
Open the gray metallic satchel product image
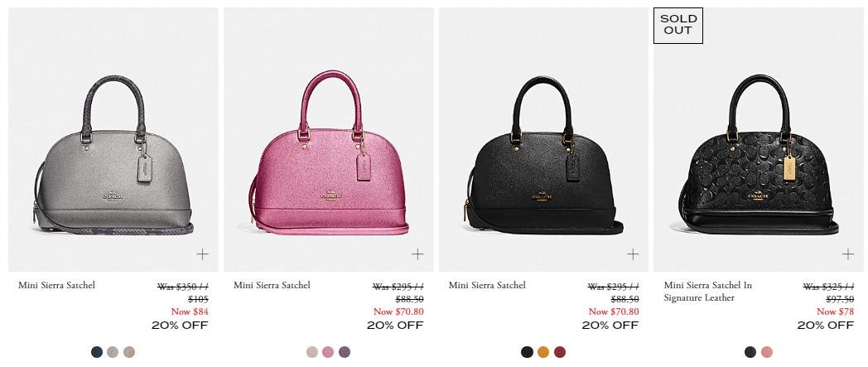tap(113, 139)
